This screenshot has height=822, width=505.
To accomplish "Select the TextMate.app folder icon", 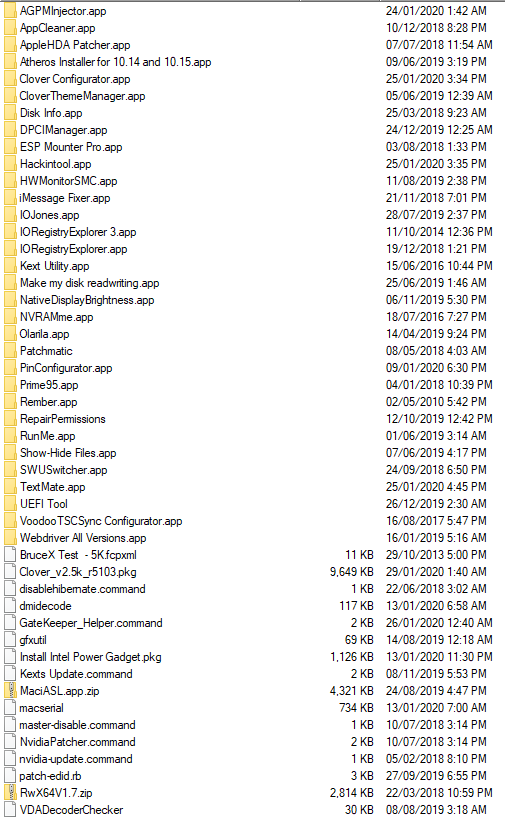I will coord(10,487).
